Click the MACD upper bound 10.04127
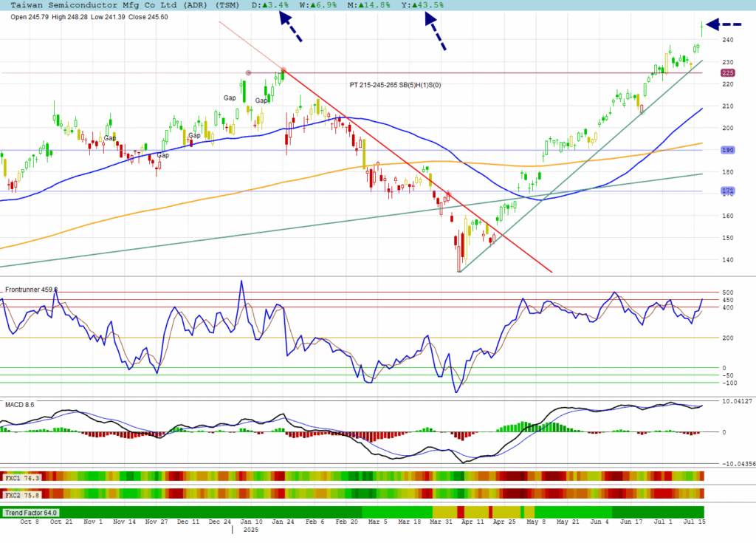756x543 pixels. (x=737, y=401)
